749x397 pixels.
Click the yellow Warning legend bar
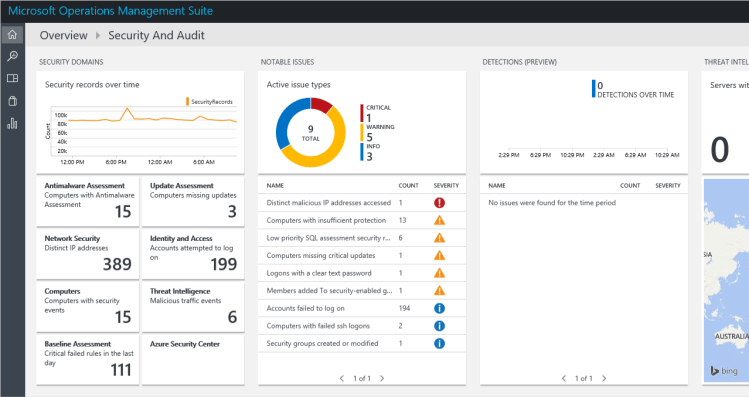[x=362, y=132]
